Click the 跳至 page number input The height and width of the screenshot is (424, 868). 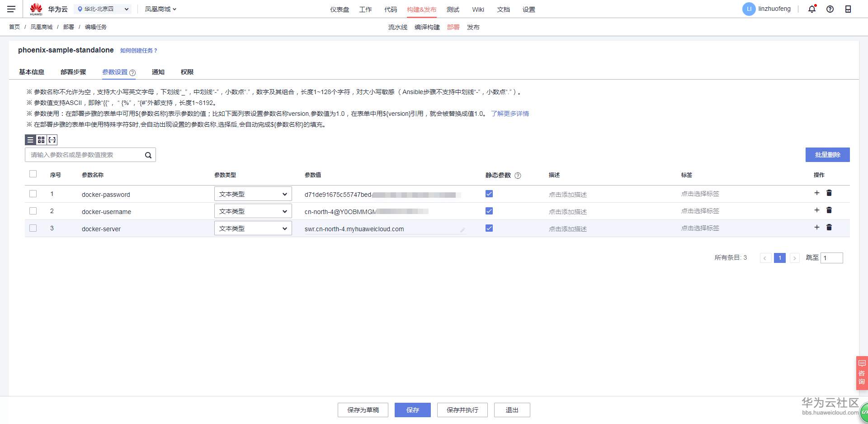pyautogui.click(x=832, y=258)
